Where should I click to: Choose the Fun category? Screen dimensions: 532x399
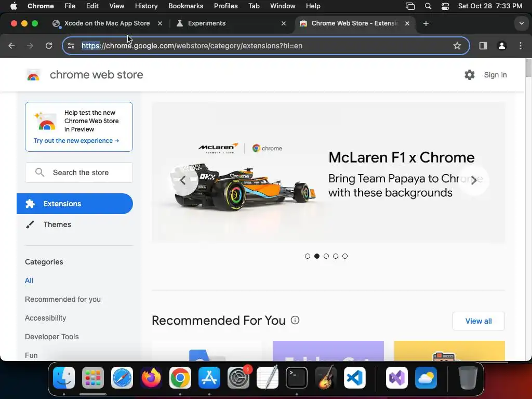click(31, 355)
